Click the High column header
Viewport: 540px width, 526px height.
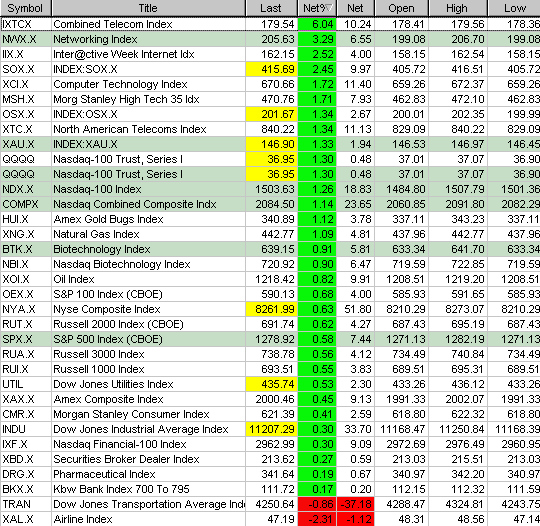pos(458,8)
